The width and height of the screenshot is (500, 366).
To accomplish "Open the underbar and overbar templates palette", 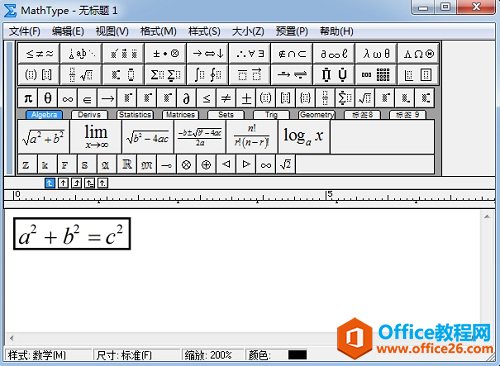I will point(250,74).
